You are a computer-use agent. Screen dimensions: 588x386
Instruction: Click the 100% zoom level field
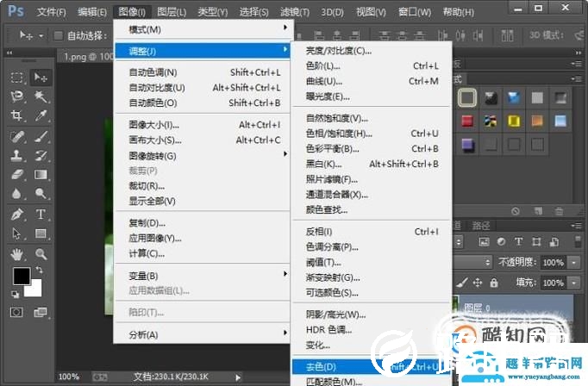pyautogui.click(x=69, y=377)
